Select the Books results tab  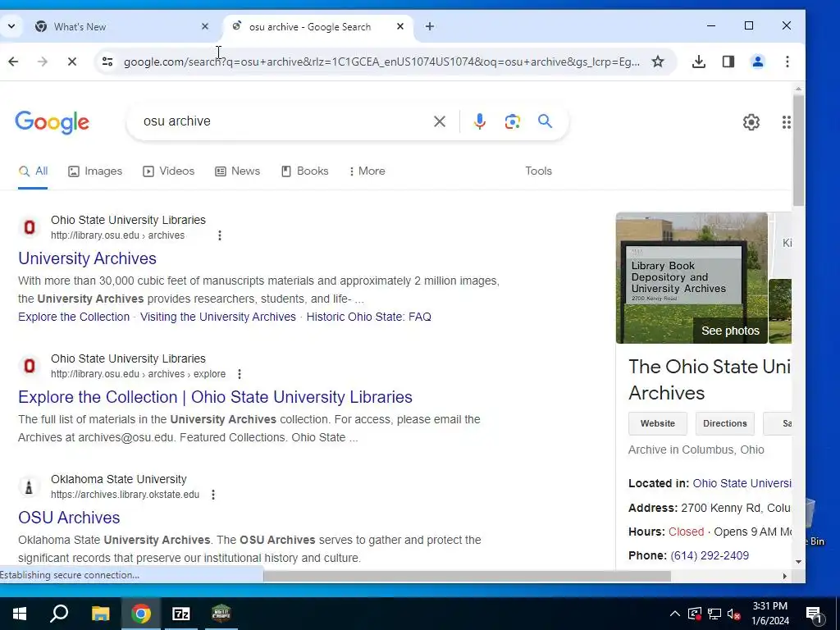305,171
